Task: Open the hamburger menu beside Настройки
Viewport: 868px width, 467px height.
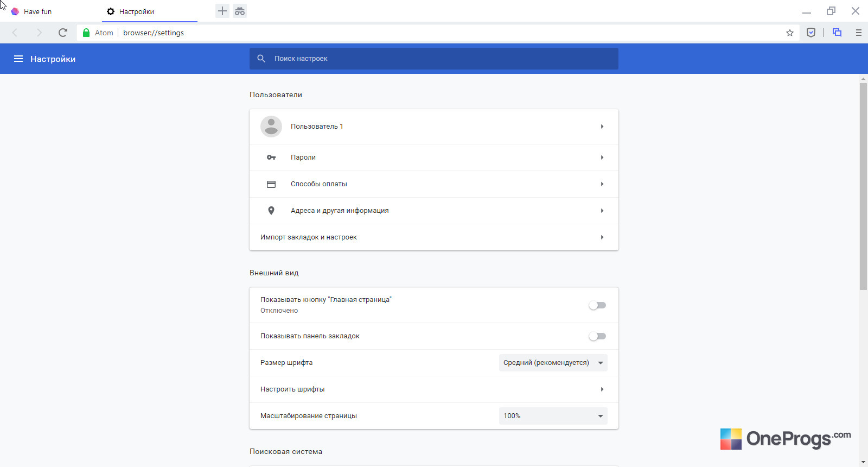Action: (x=18, y=59)
